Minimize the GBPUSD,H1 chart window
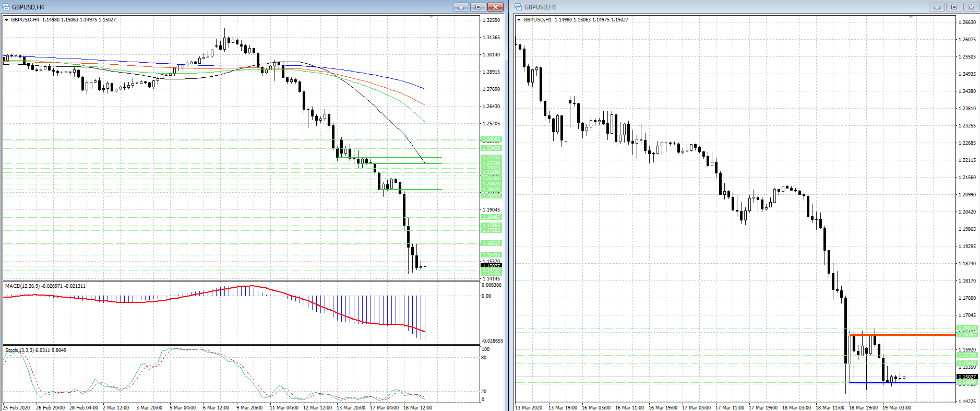The image size is (980, 411). point(937,7)
